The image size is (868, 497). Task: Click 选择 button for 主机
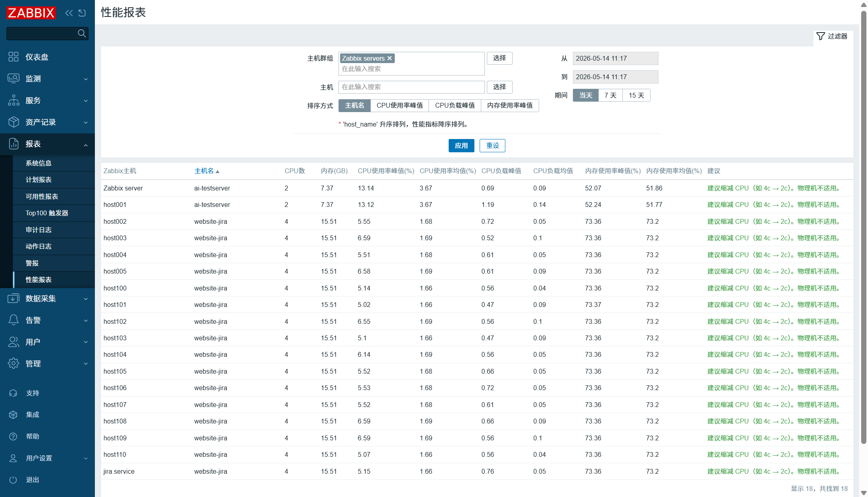(x=500, y=87)
